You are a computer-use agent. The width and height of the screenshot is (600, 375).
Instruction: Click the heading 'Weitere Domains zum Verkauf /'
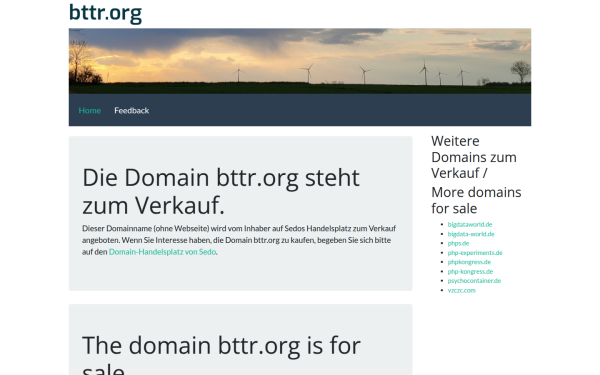pyautogui.click(x=474, y=157)
